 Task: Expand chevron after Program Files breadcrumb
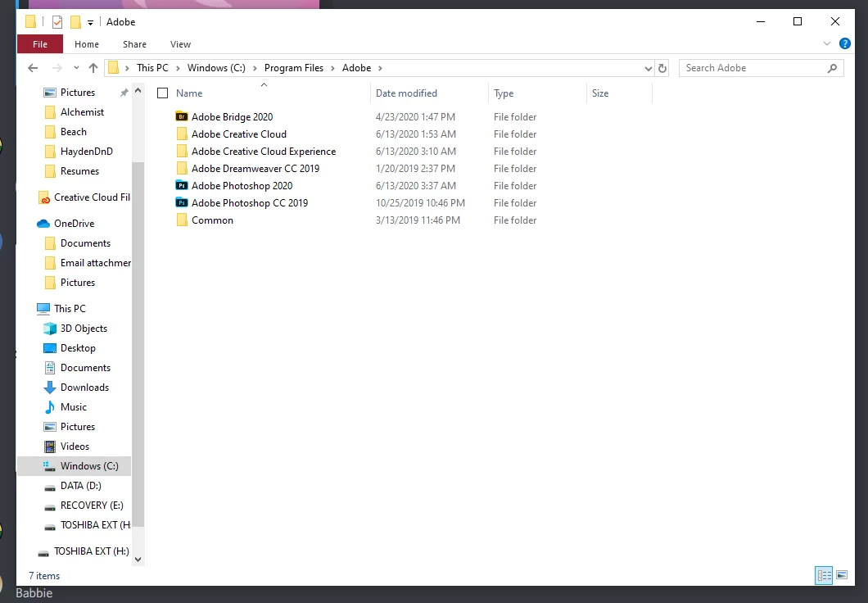(333, 68)
